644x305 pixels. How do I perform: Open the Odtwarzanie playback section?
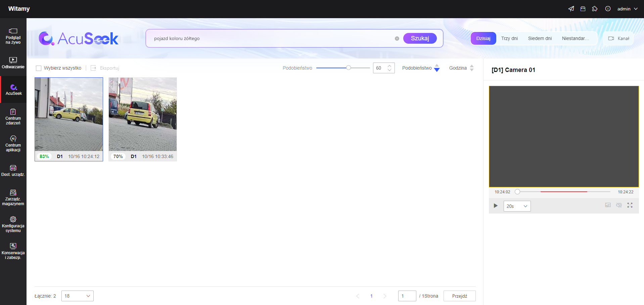[13, 63]
